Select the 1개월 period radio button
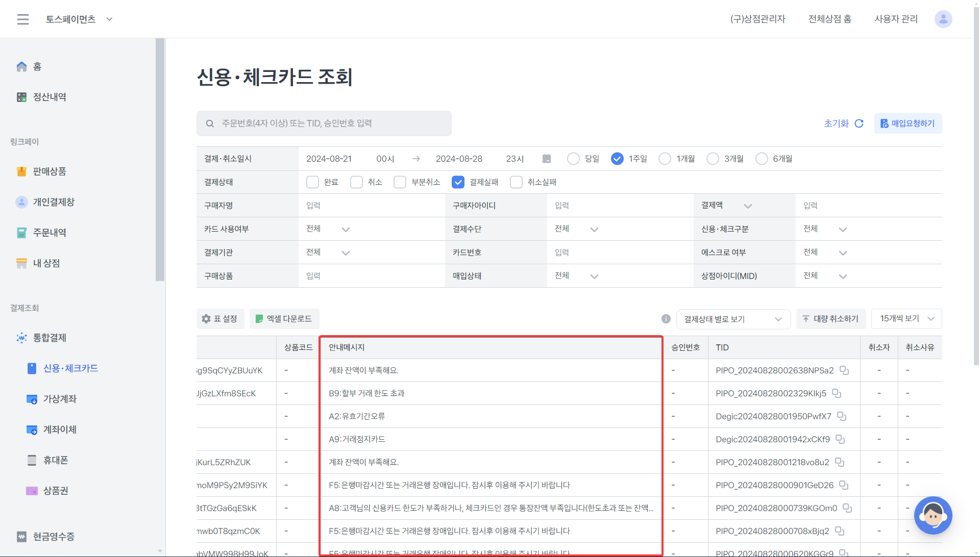Image resolution: width=980 pixels, height=557 pixels. pos(665,159)
